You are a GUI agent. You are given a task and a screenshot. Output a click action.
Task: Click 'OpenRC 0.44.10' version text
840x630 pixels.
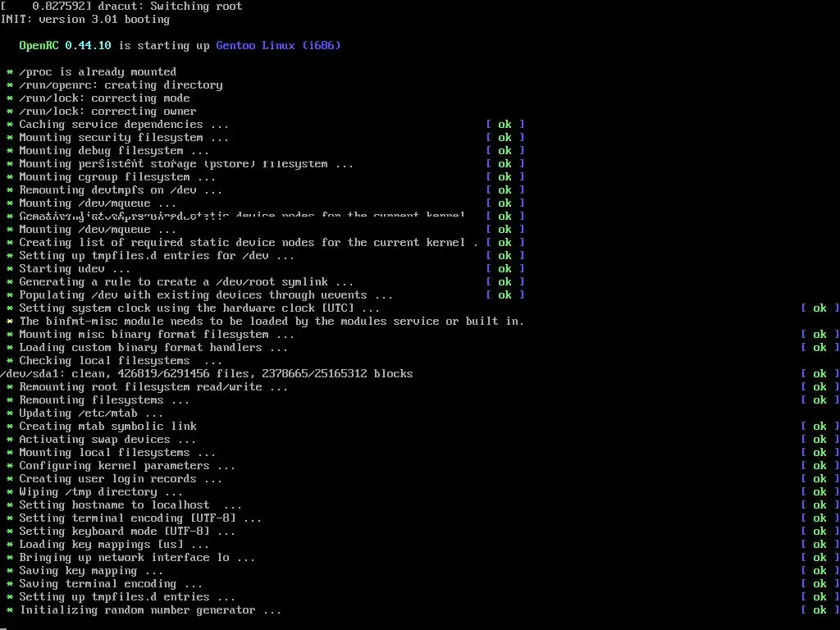(x=66, y=46)
